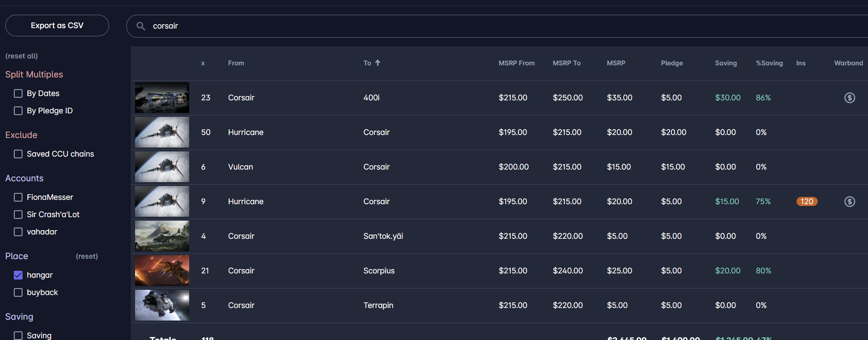Sort table by MSRP From header

[516, 63]
